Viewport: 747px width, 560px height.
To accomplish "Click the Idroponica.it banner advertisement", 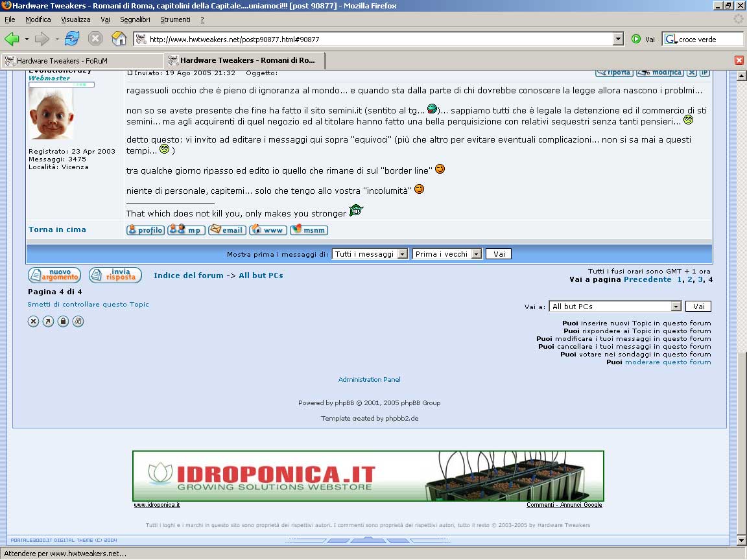I will [x=368, y=476].
